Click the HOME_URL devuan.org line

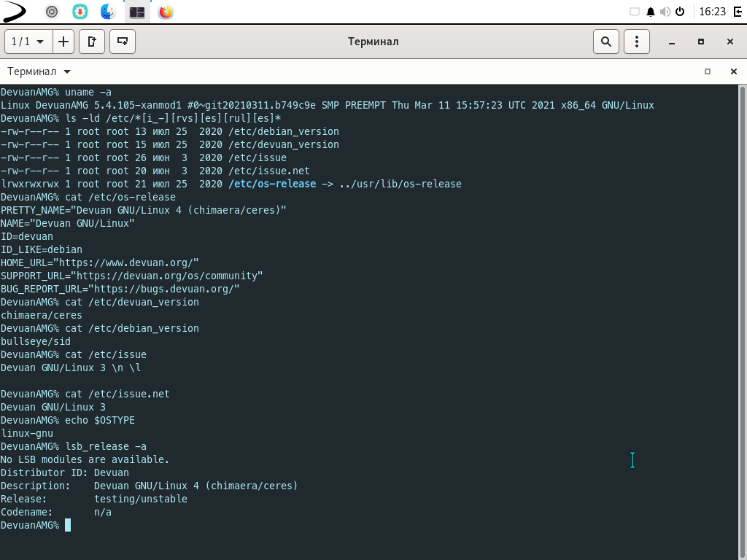point(99,262)
